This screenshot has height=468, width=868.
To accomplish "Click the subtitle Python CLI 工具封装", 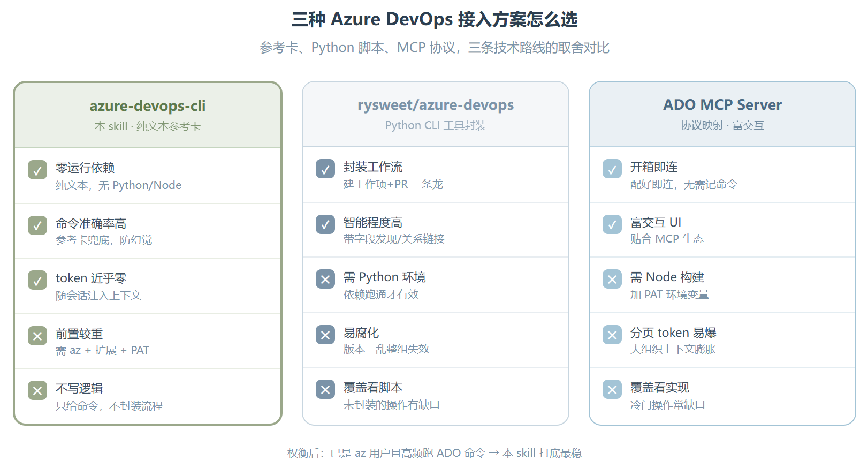I will 436,125.
